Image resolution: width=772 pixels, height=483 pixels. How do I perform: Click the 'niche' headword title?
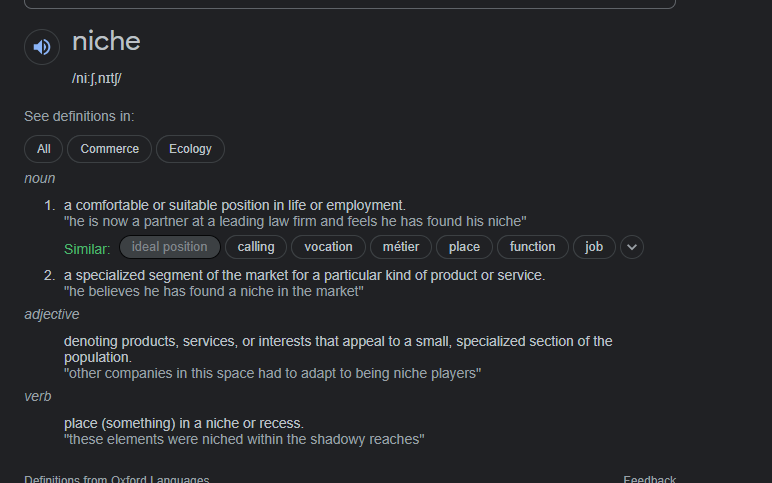(x=106, y=42)
